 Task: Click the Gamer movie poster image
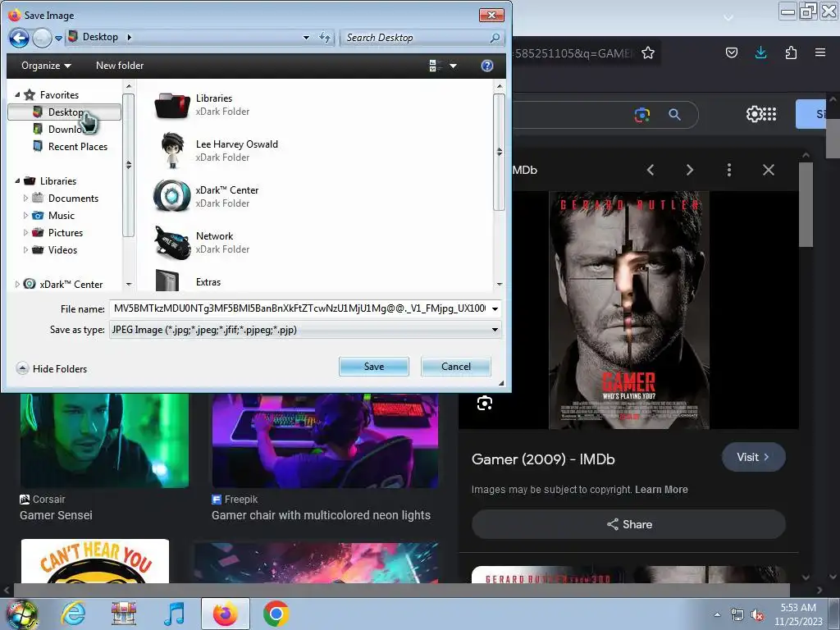coord(629,309)
